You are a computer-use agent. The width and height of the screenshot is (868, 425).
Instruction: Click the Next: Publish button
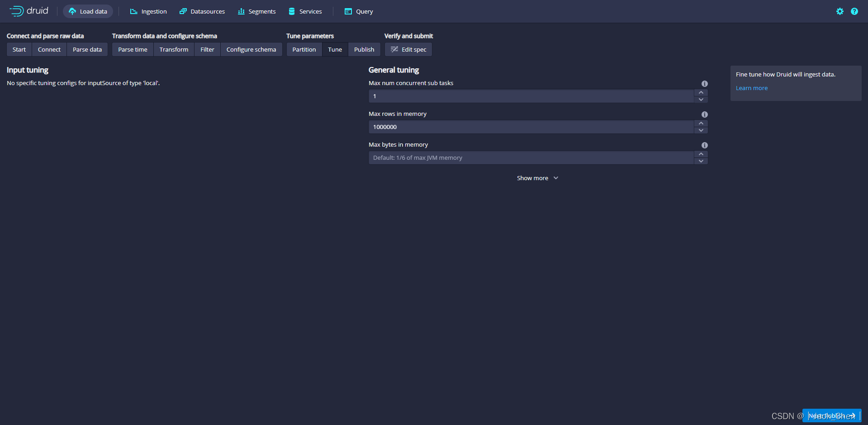point(831,415)
